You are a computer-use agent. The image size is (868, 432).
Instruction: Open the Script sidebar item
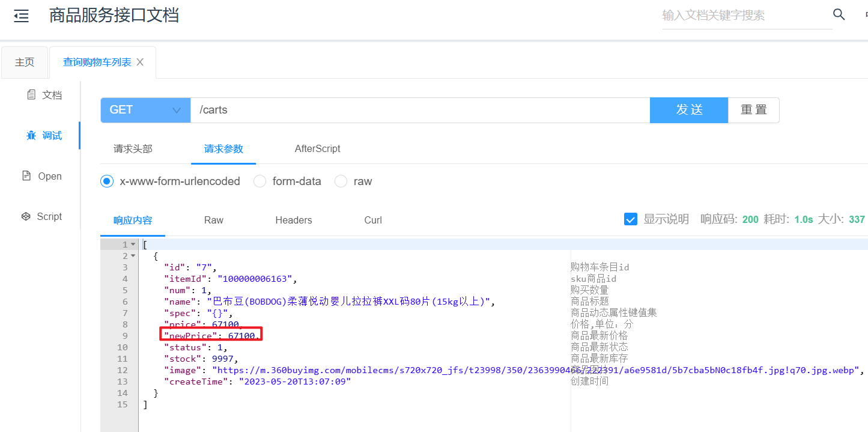41,216
